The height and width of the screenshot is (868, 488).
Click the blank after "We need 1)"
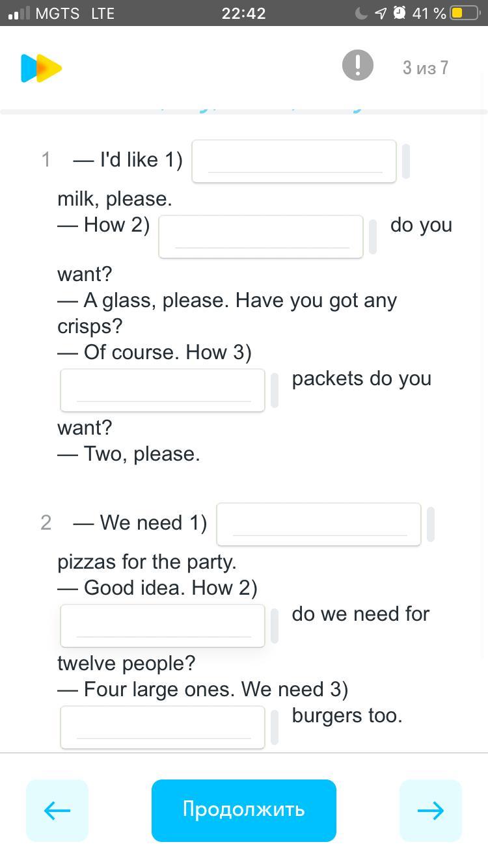coord(319,524)
